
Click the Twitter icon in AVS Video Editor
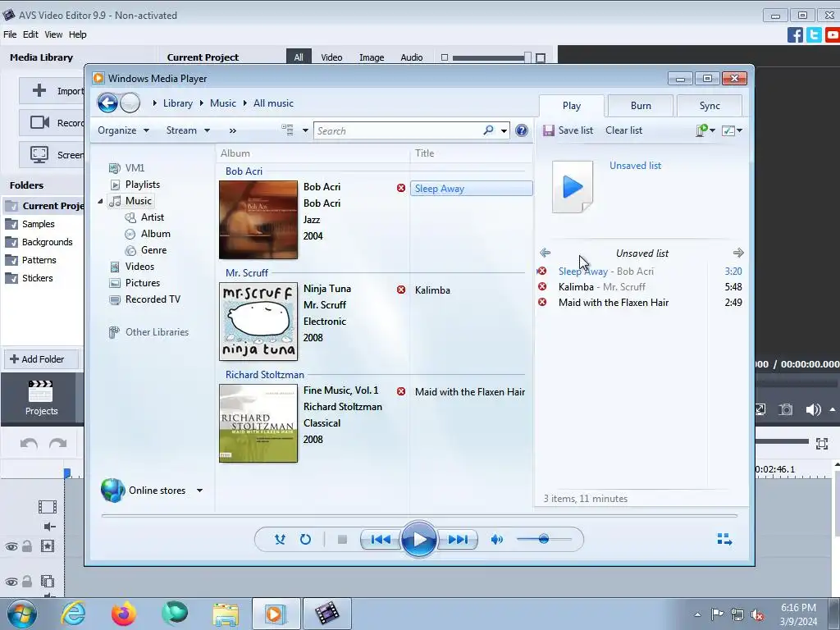point(814,34)
